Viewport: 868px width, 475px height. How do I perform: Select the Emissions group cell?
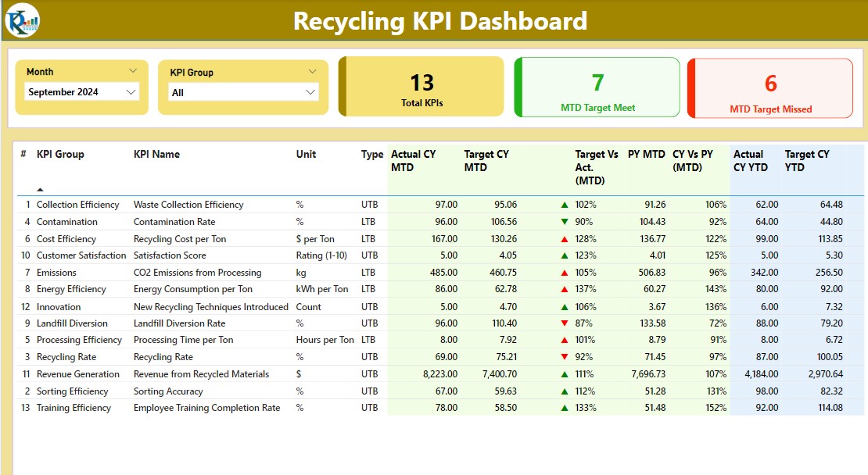[x=56, y=273]
